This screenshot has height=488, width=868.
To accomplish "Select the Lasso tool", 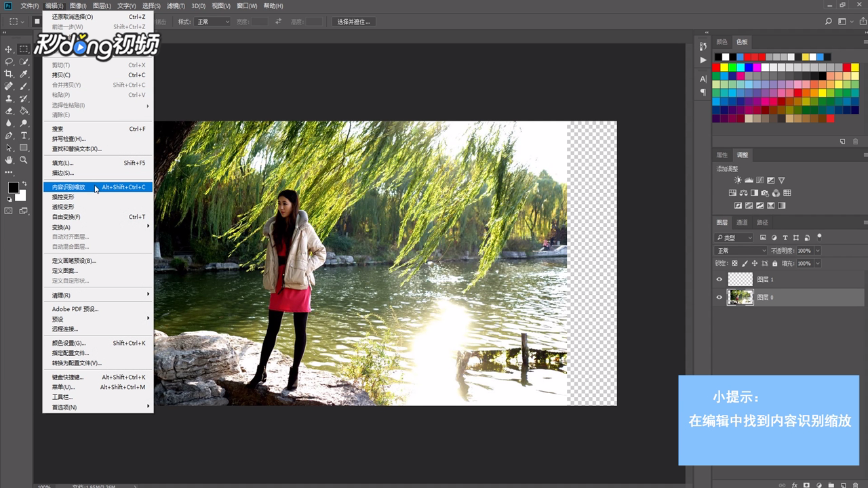I will click(9, 62).
